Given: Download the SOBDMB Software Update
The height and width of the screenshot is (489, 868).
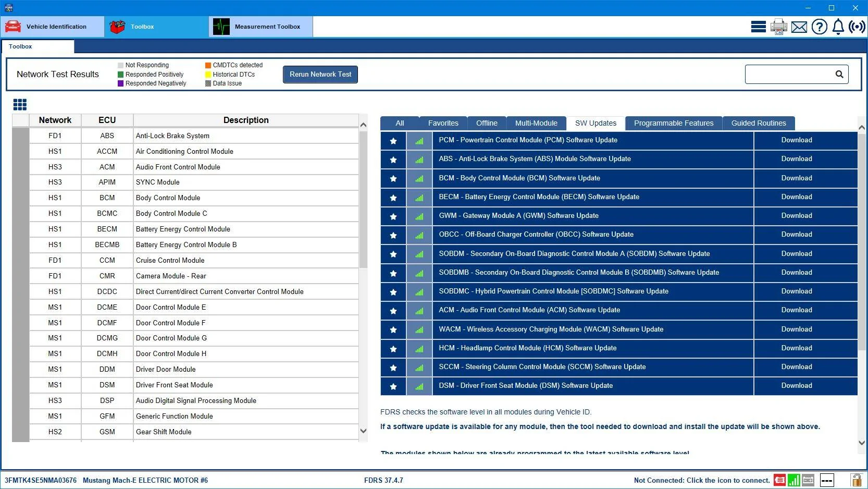Looking at the screenshot, I should click(797, 273).
